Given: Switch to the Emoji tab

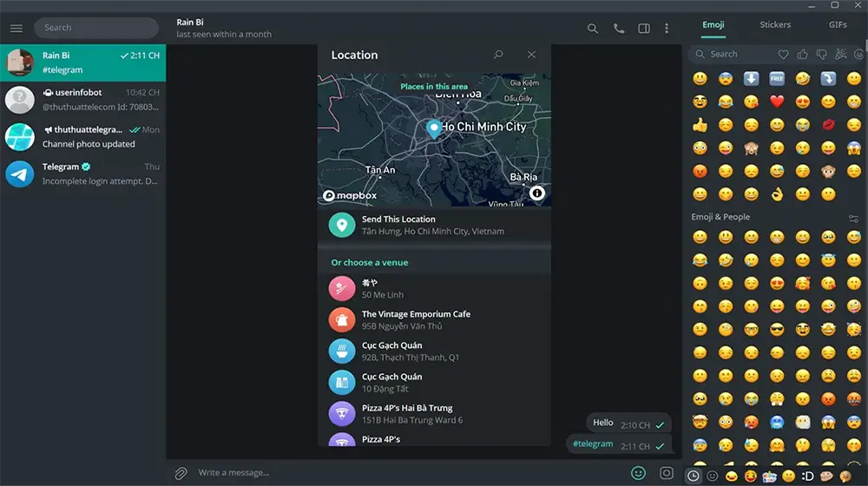Looking at the screenshot, I should (713, 25).
